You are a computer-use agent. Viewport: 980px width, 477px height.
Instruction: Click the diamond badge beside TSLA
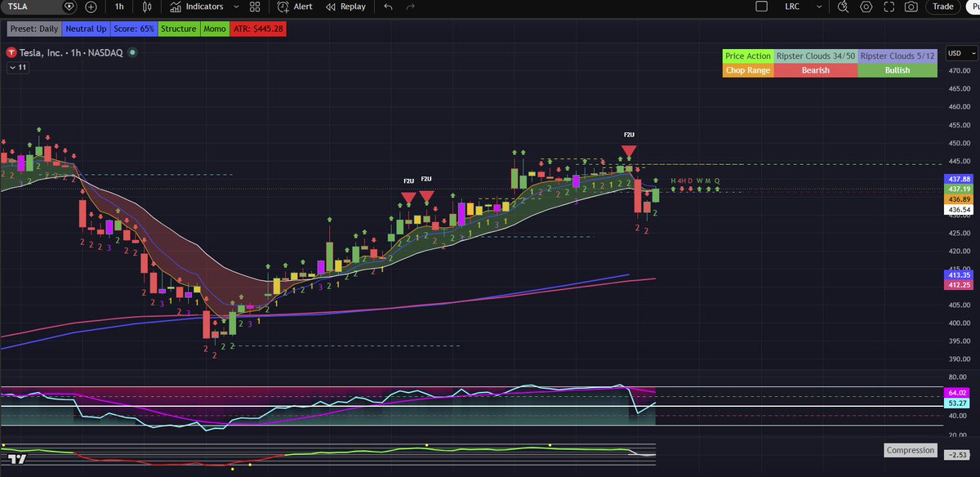point(69,7)
